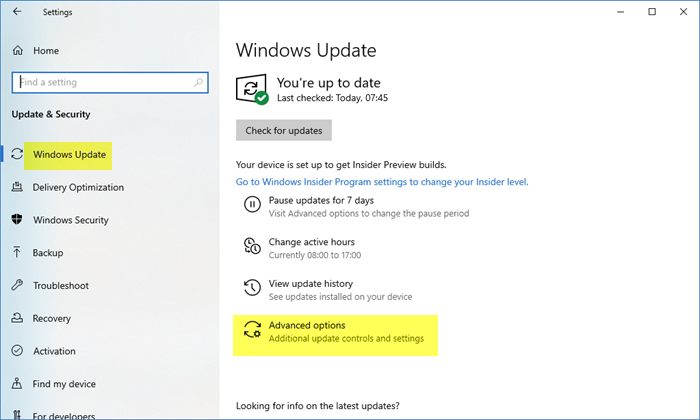
Task: Click the Recovery icon
Action: tap(17, 318)
